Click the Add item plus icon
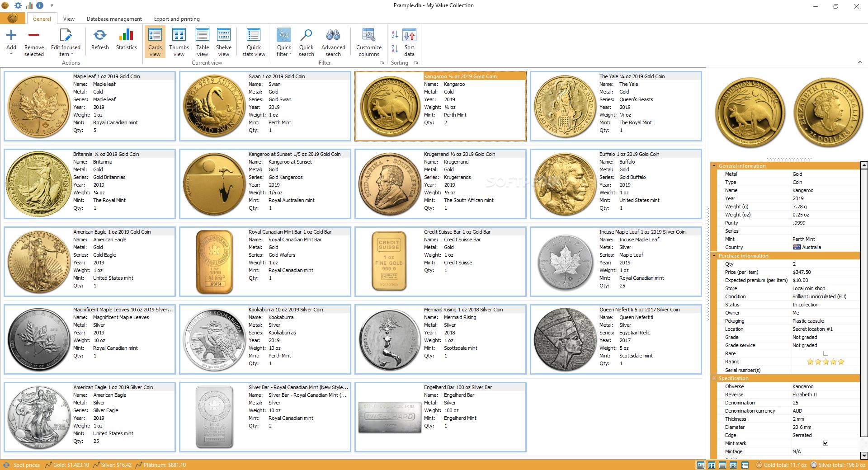868x470 pixels. pos(11,35)
